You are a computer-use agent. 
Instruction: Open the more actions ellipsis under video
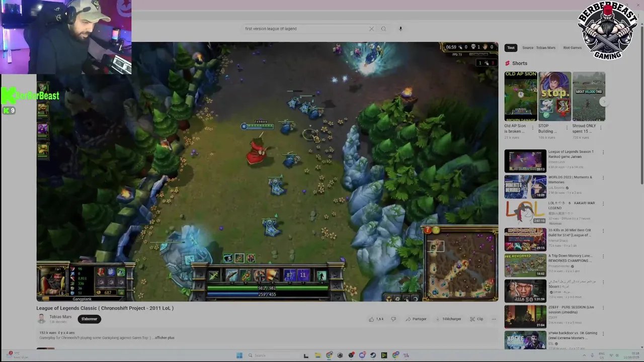click(x=494, y=319)
